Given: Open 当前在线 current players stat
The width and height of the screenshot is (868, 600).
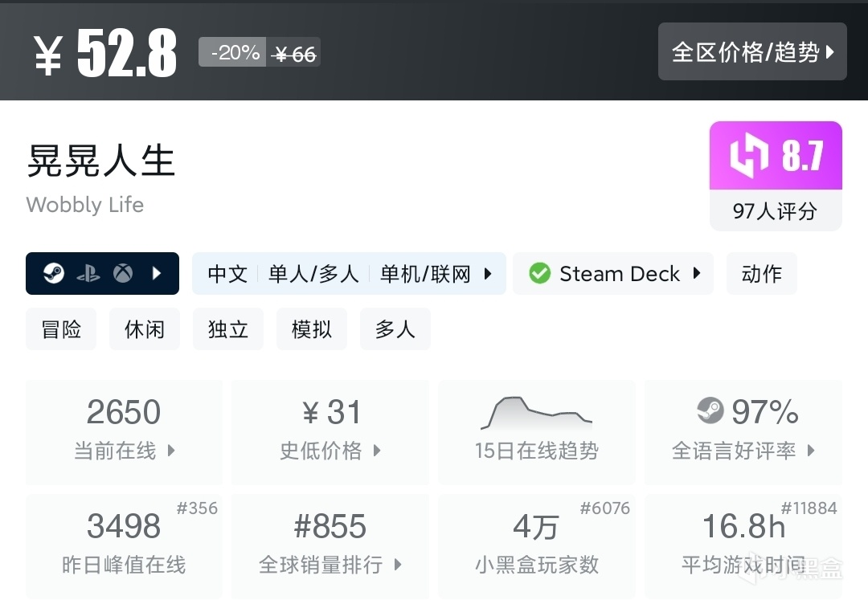Looking at the screenshot, I should 124,432.
